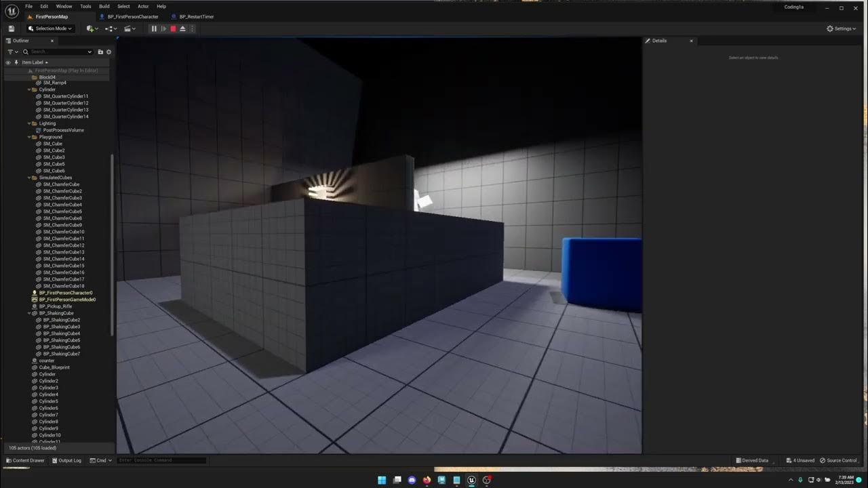Close the Outliner panel tab

coord(52,41)
